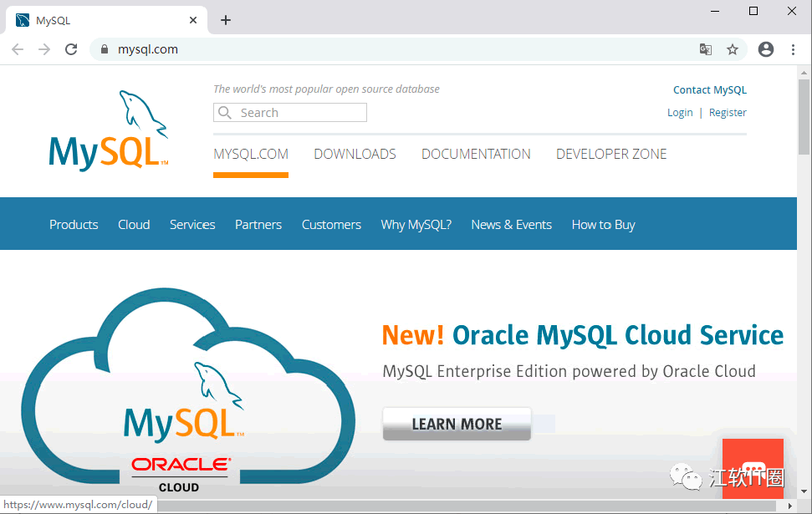Image resolution: width=812 pixels, height=514 pixels.
Task: Click the MySQL dolphin logo in the header
Action: 109,130
